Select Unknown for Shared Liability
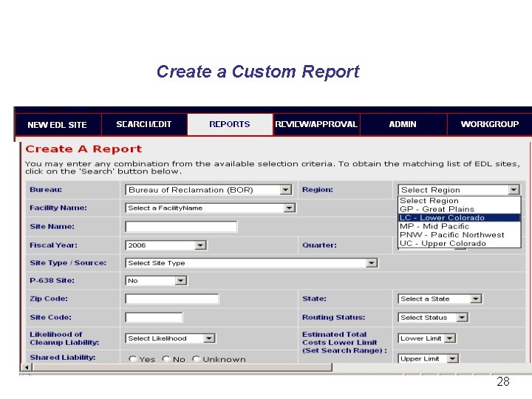 (x=196, y=359)
